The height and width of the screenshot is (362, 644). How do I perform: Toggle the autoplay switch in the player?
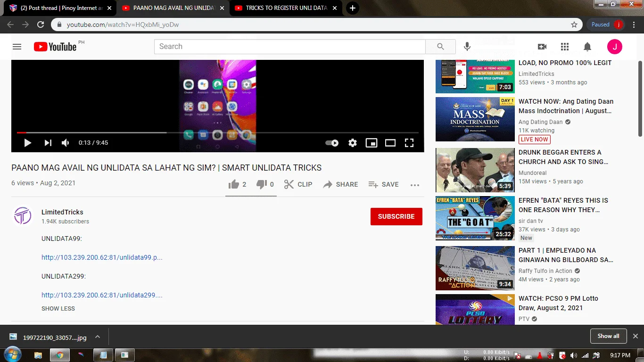332,143
